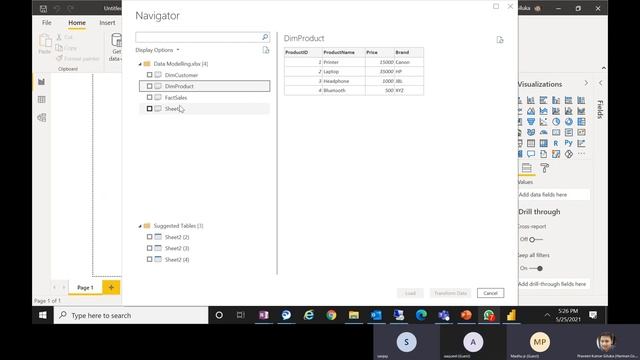This screenshot has width=640, height=360.
Task: Select the treemap visual
Action: pyautogui.click(x=581, y=122)
